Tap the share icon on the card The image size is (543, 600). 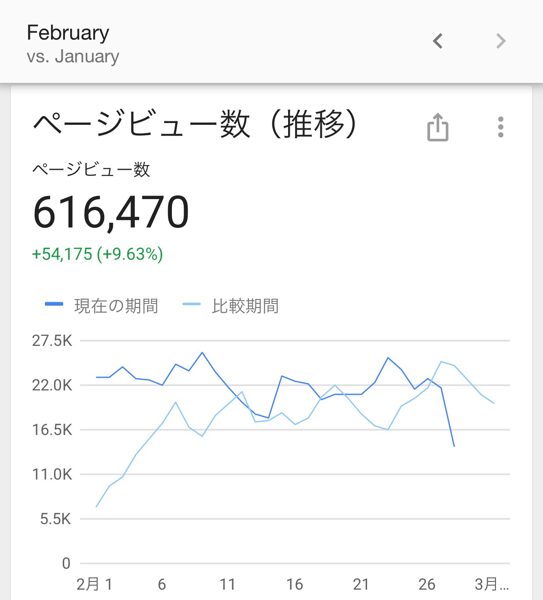437,127
